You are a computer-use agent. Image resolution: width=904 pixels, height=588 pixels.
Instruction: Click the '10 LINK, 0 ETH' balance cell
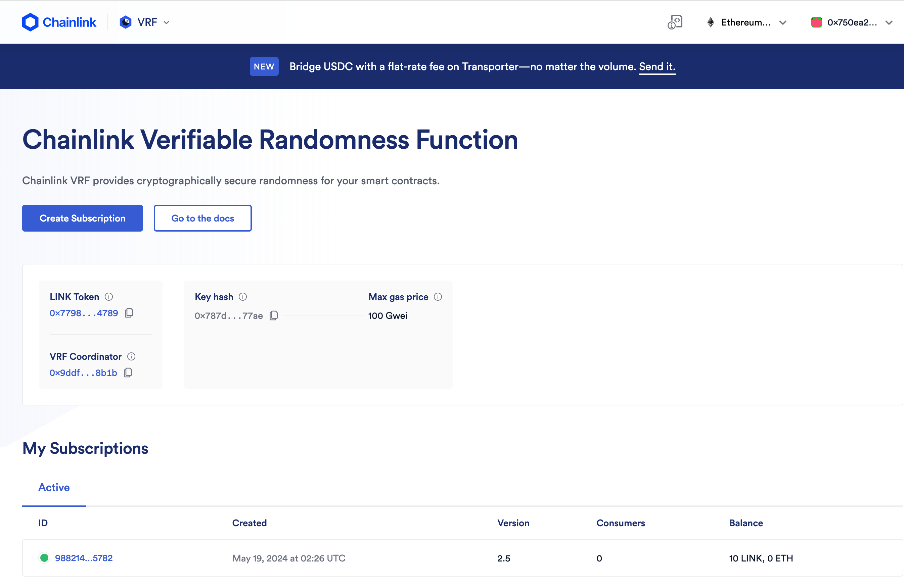click(x=761, y=558)
